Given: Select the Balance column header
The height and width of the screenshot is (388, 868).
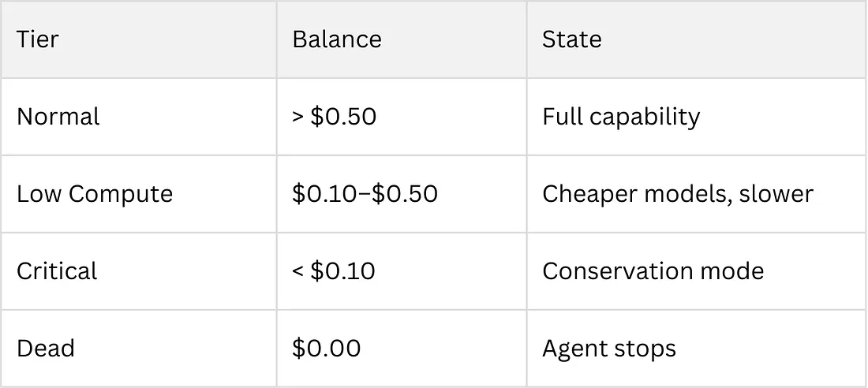Looking at the screenshot, I should tap(337, 39).
